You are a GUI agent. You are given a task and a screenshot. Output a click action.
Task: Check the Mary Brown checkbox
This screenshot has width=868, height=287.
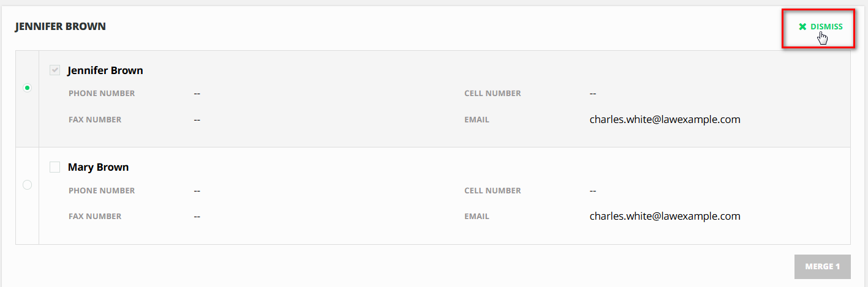(55, 167)
